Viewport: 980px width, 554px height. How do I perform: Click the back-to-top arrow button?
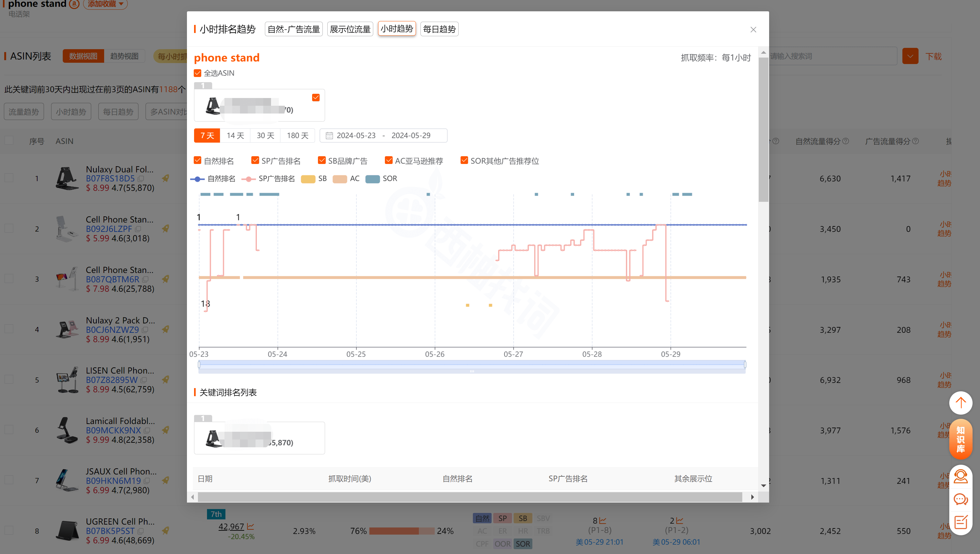point(961,403)
